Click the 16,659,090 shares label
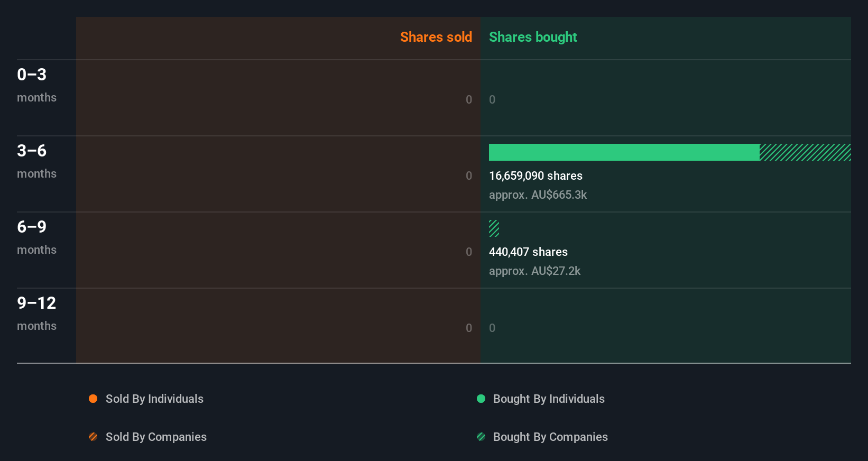This screenshot has height=461, width=868. click(x=535, y=176)
